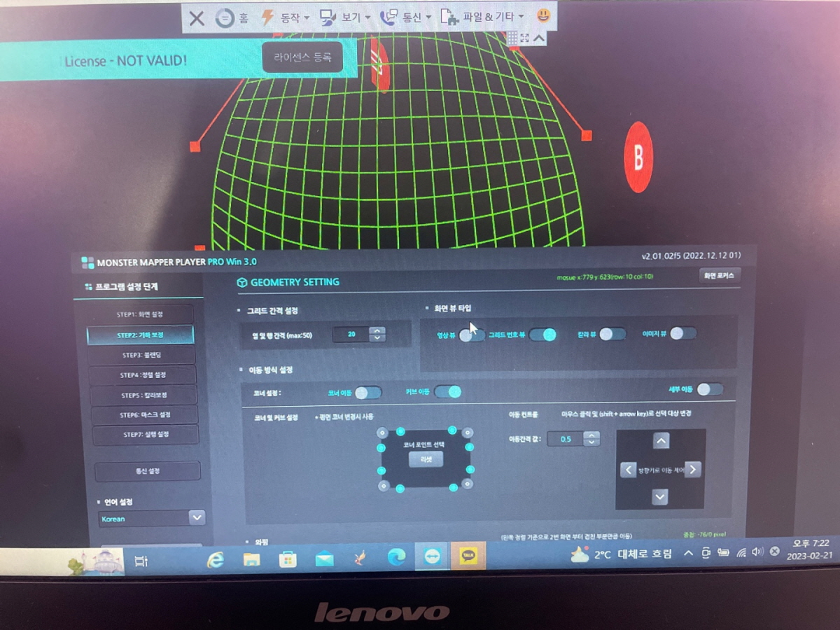Image resolution: width=840 pixels, height=630 pixels.
Task: Open Internet Explorer from the taskbar
Action: tap(216, 559)
